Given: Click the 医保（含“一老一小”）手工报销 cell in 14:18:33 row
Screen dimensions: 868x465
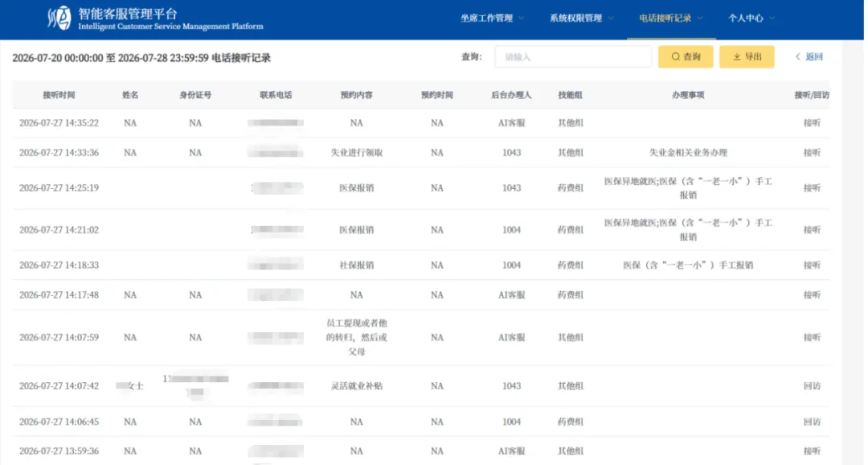Looking at the screenshot, I should click(x=688, y=265).
